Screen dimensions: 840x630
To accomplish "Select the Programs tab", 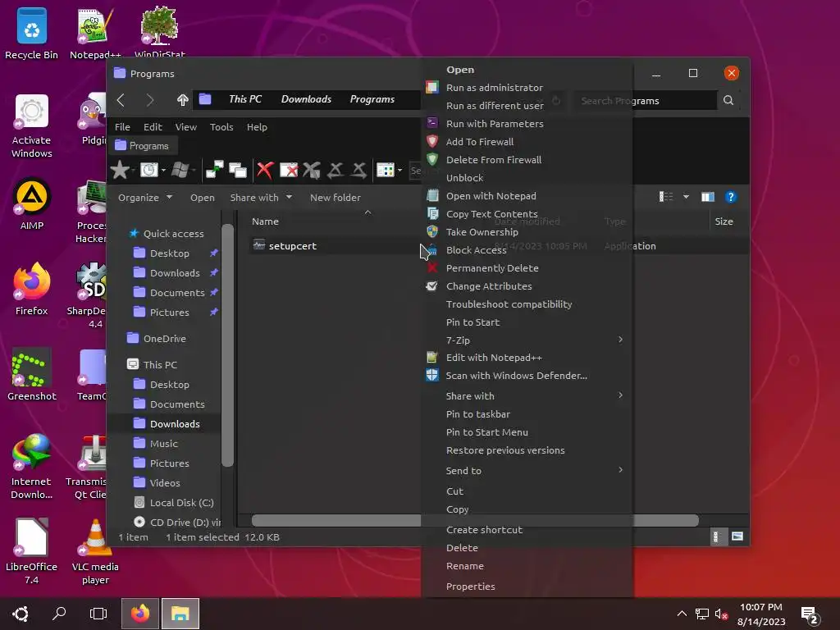I will tap(143, 146).
